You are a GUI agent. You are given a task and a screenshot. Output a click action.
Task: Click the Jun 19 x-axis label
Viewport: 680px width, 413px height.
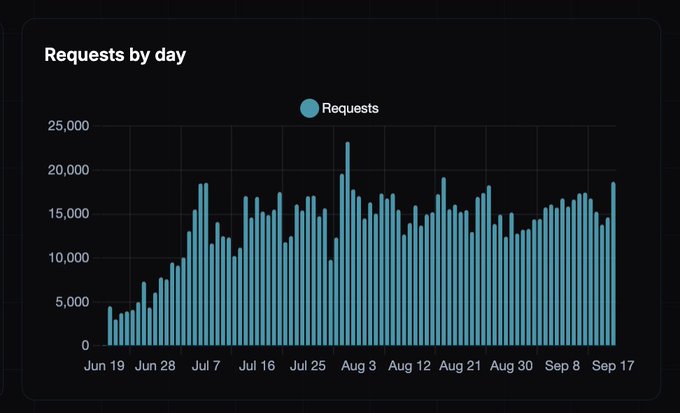pyautogui.click(x=104, y=366)
